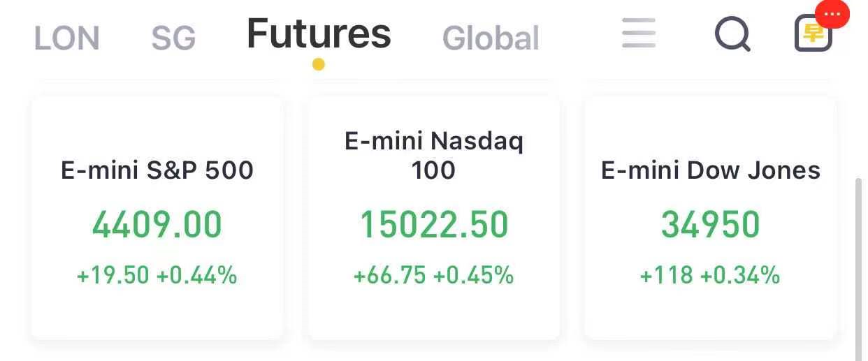Click the vertical scrollbar on the right
868x361 pixels.
[860, 269]
